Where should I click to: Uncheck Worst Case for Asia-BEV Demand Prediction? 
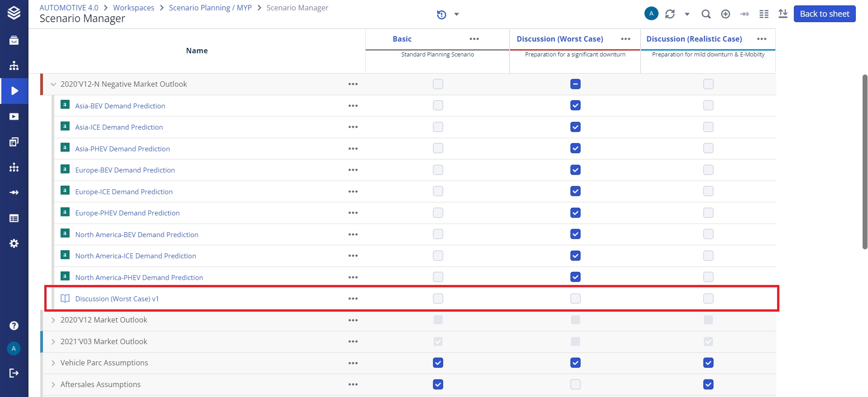[x=575, y=106]
